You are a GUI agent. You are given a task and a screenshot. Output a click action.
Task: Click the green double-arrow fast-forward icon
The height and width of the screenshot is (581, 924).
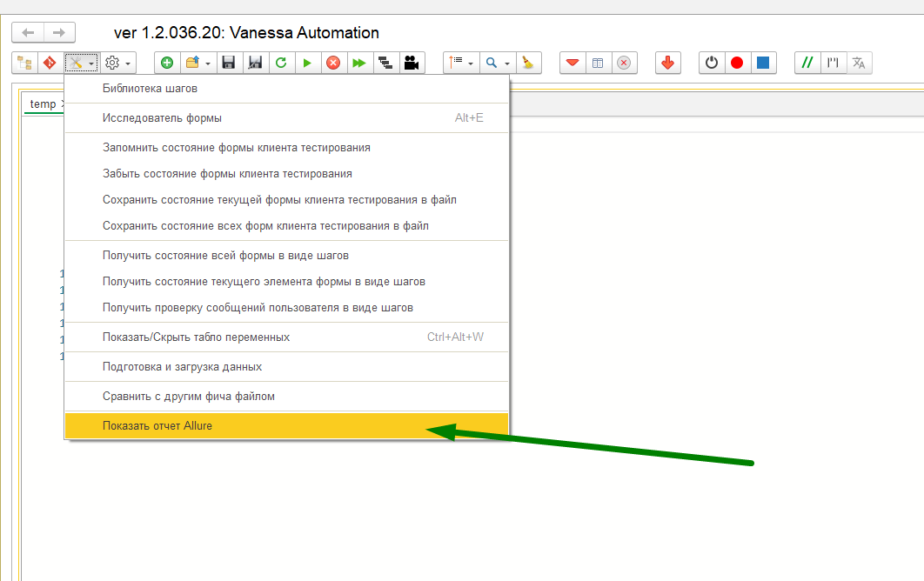(x=358, y=63)
